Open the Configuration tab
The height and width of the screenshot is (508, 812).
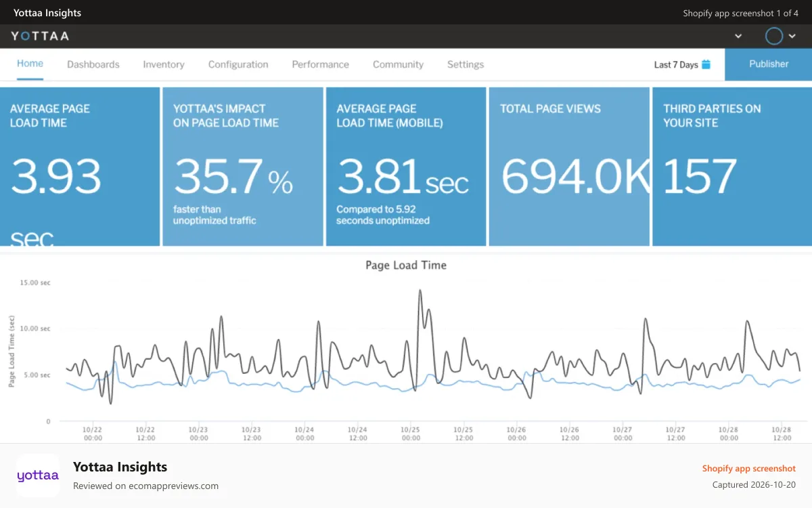pyautogui.click(x=238, y=64)
